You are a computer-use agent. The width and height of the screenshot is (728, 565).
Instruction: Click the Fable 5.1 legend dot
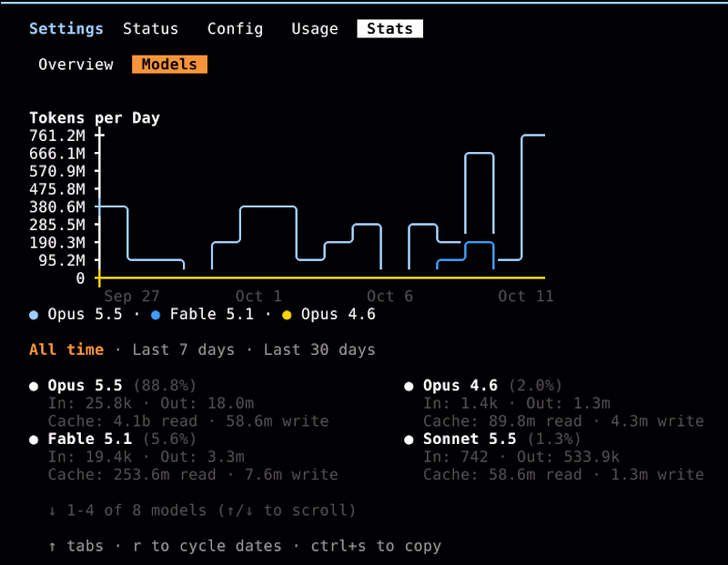click(156, 315)
